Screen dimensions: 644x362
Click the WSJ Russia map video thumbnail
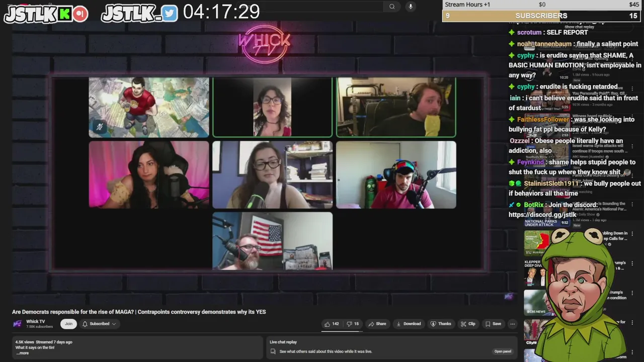click(537, 243)
